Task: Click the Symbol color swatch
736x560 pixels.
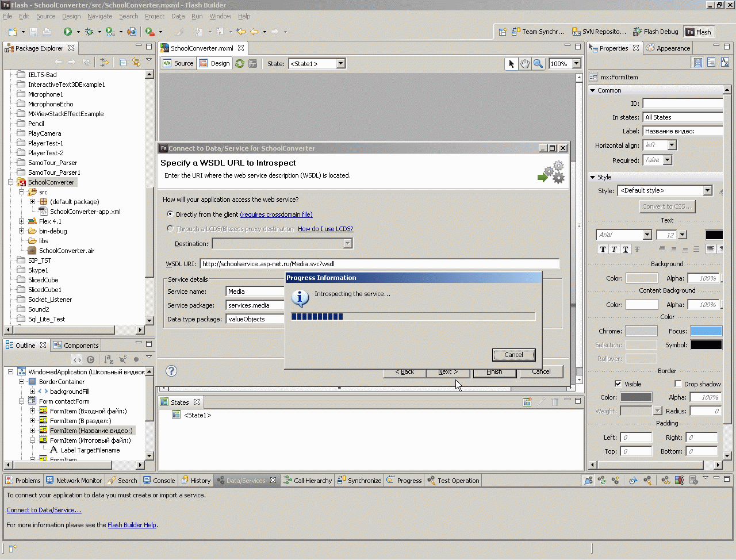Action: [706, 344]
